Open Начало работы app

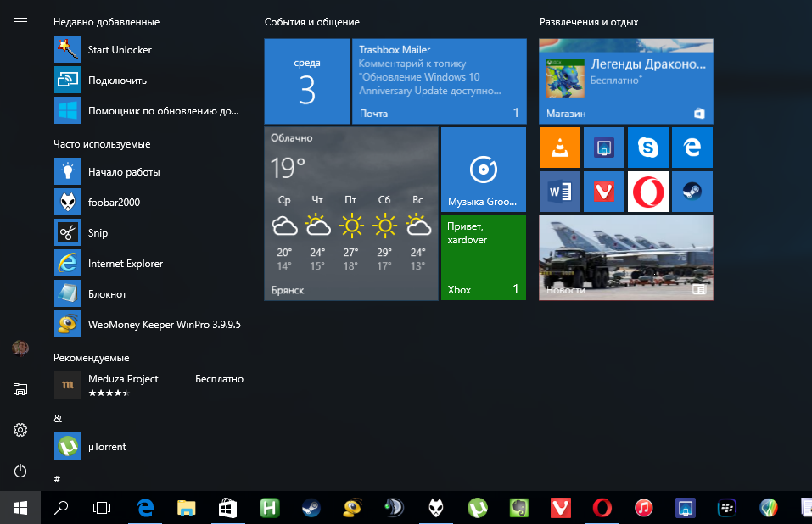point(148,172)
